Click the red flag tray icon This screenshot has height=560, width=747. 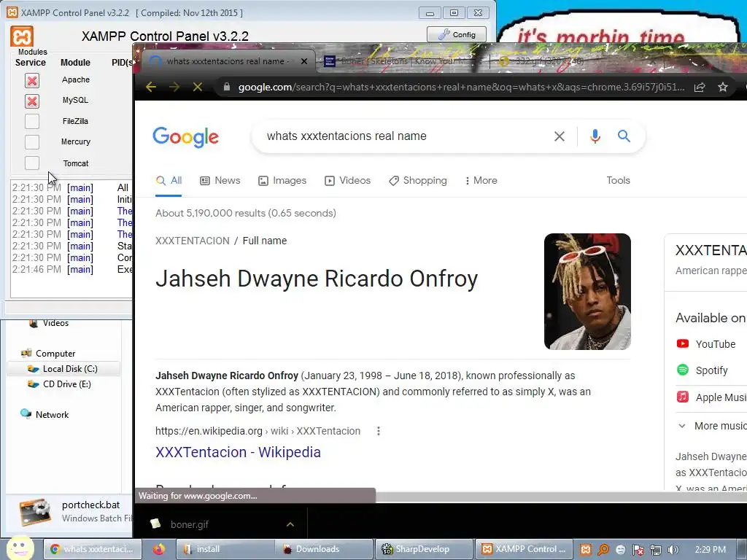[x=638, y=550]
